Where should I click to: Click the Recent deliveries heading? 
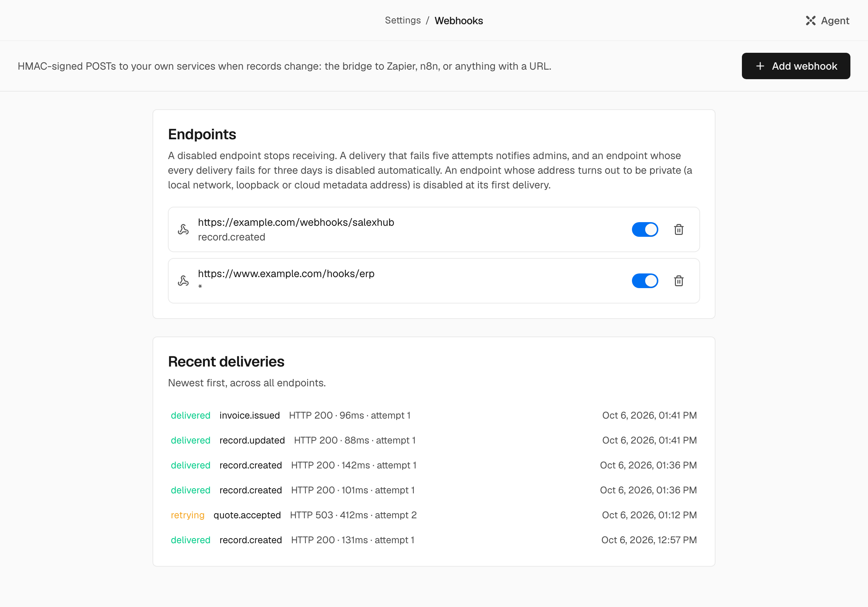click(226, 362)
